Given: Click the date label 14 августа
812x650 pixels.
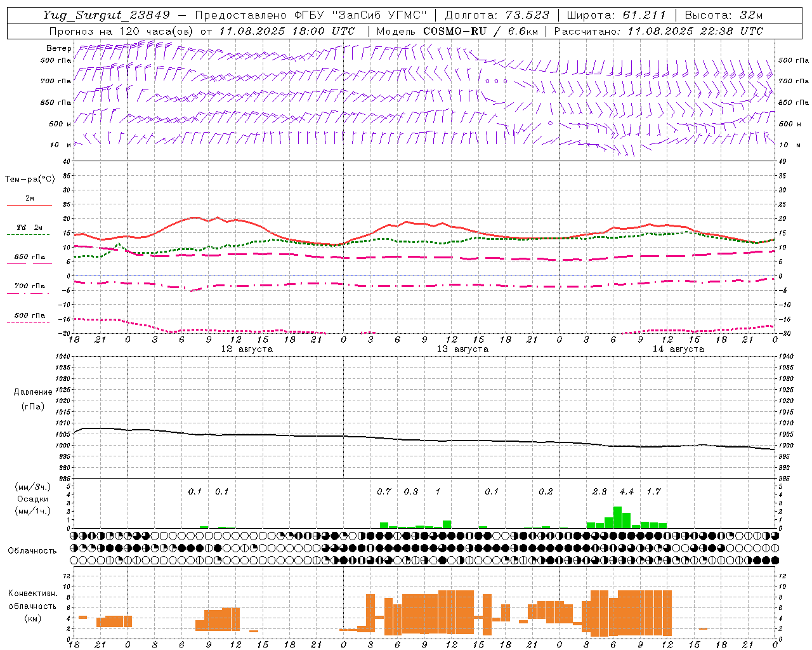Looking at the screenshot, I should click(x=678, y=349).
